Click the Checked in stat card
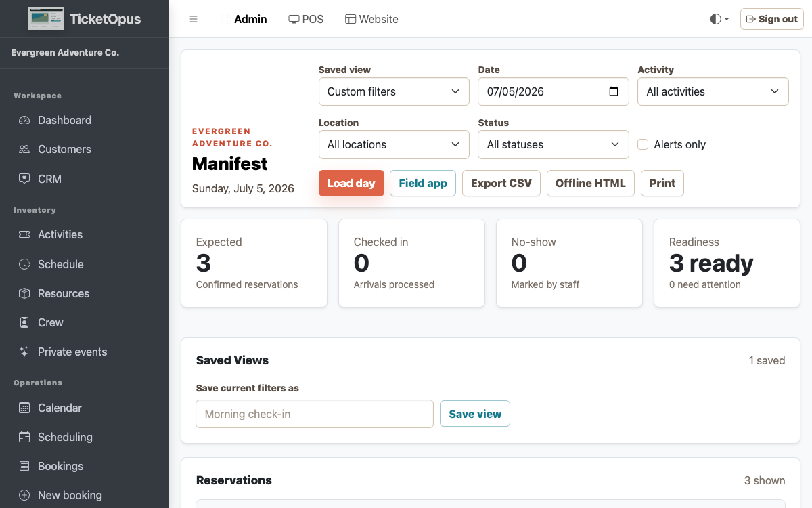Viewport: 812px width, 508px height. point(411,263)
